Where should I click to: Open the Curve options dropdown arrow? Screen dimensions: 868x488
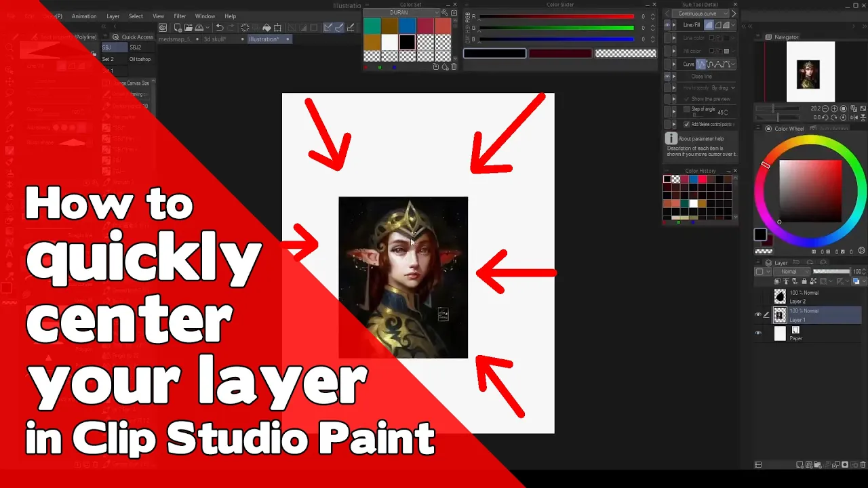pos(733,64)
